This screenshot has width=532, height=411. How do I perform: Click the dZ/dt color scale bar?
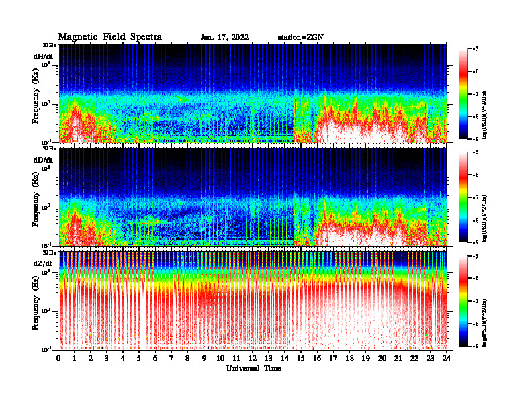(x=463, y=301)
